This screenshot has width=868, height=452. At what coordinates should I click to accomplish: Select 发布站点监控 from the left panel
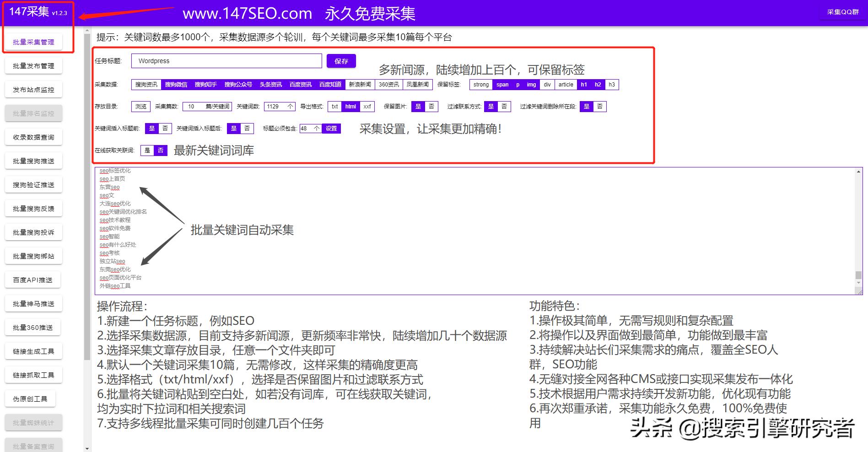tap(33, 89)
